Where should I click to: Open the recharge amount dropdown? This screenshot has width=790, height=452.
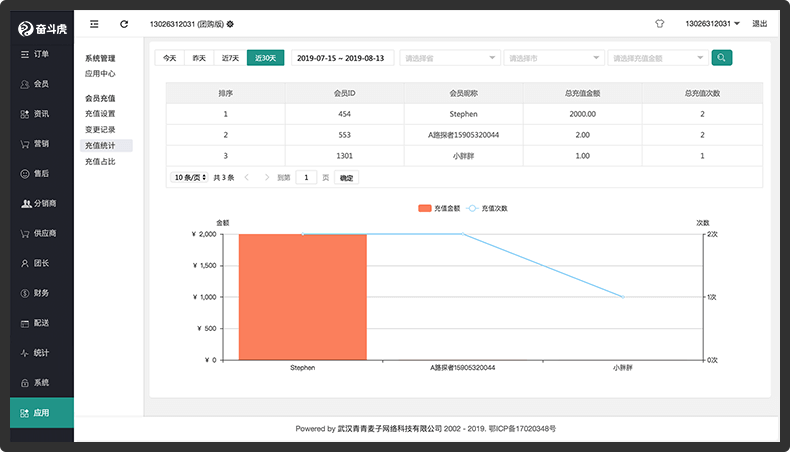[658, 58]
